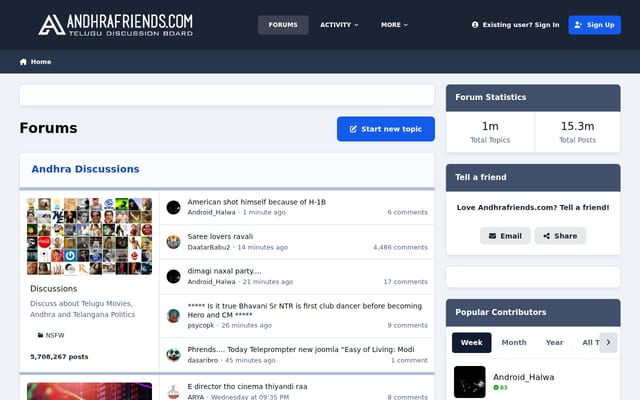640x400 pixels.
Task: Click the 4,486 comments count
Action: pos(400,247)
